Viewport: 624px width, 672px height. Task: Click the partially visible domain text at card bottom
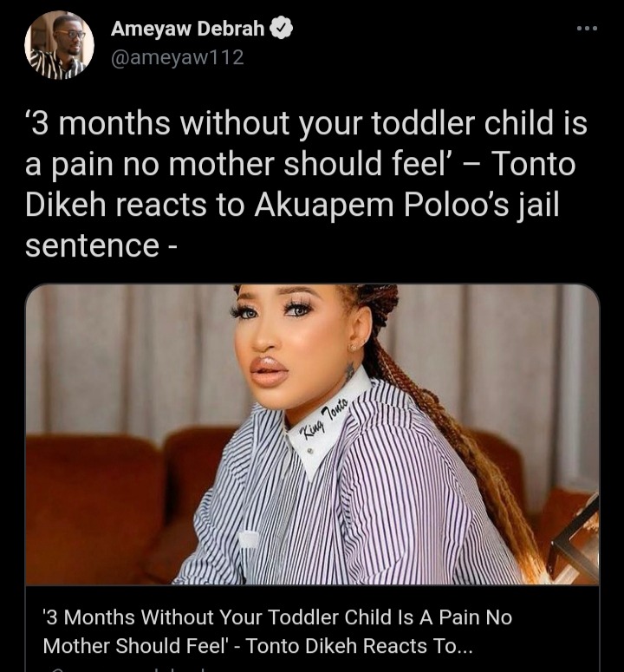(x=137, y=669)
